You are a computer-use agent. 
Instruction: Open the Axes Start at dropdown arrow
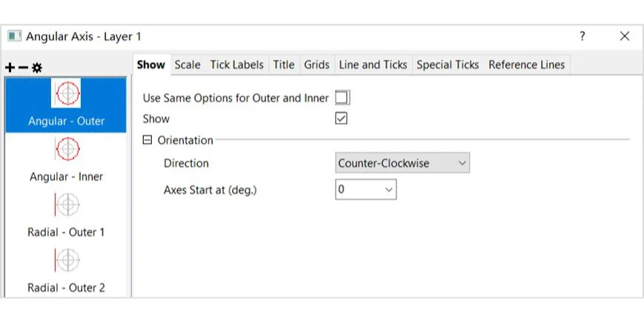pos(388,190)
